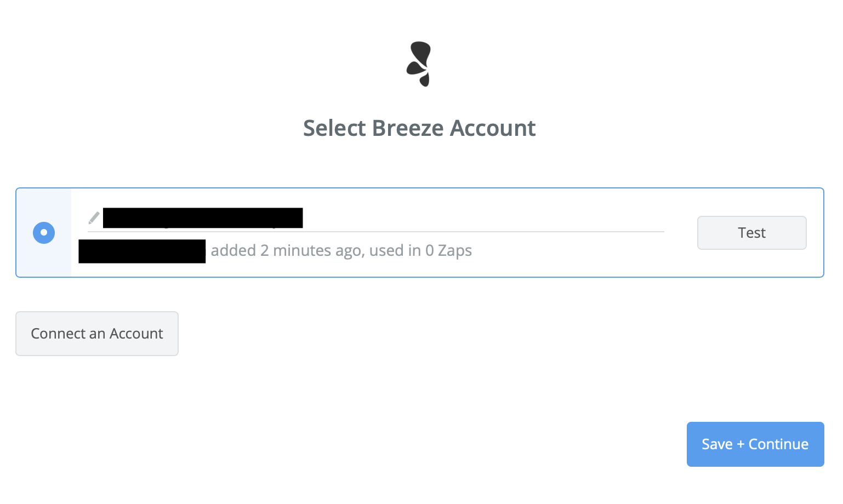This screenshot has width=843, height=504.
Task: Choose the account added 2 minutes ago
Action: 44,233
